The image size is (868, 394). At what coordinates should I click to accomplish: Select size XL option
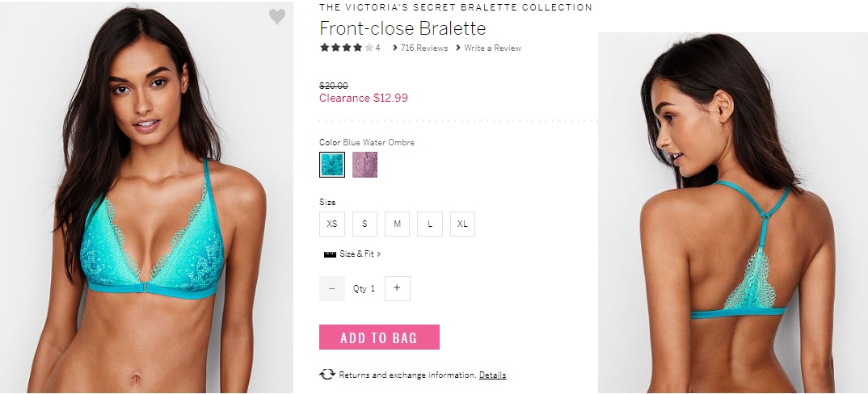[x=462, y=224]
